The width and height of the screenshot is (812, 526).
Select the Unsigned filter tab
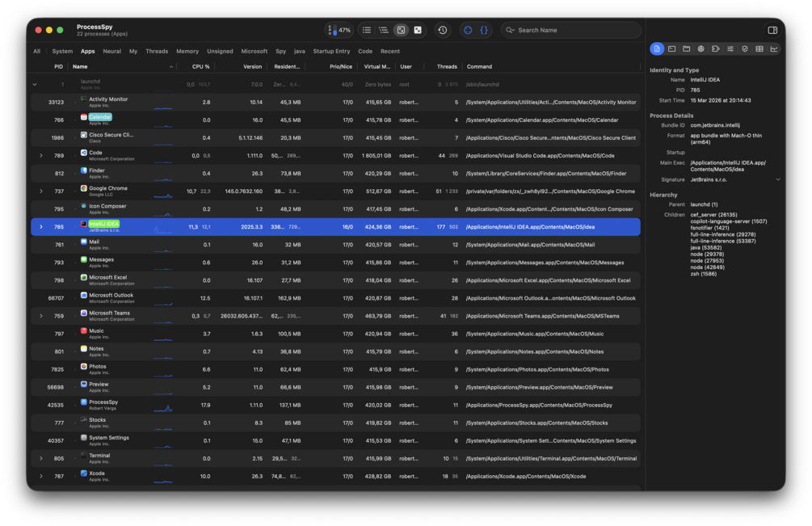pos(220,51)
